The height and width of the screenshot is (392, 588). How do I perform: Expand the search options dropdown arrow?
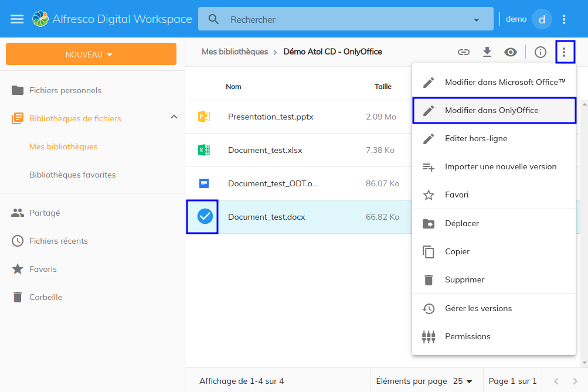point(476,20)
